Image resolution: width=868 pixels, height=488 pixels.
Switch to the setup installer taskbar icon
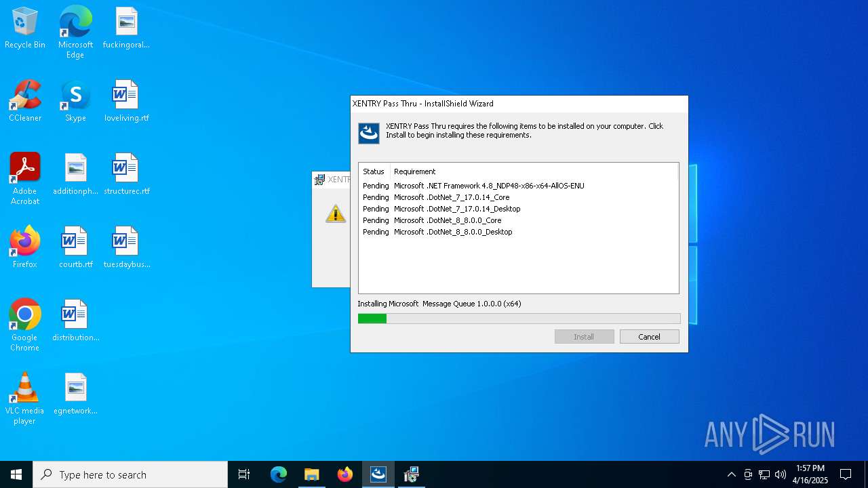[x=411, y=474]
